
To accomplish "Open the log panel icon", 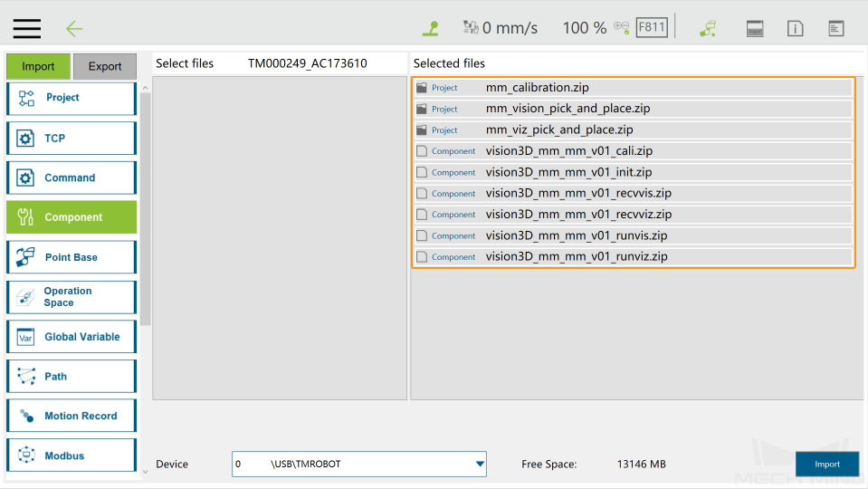I will point(836,28).
